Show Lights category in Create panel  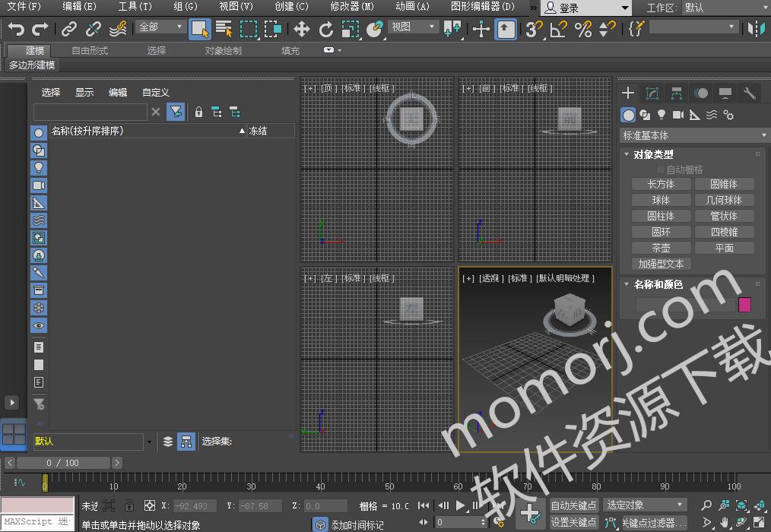coord(662,115)
